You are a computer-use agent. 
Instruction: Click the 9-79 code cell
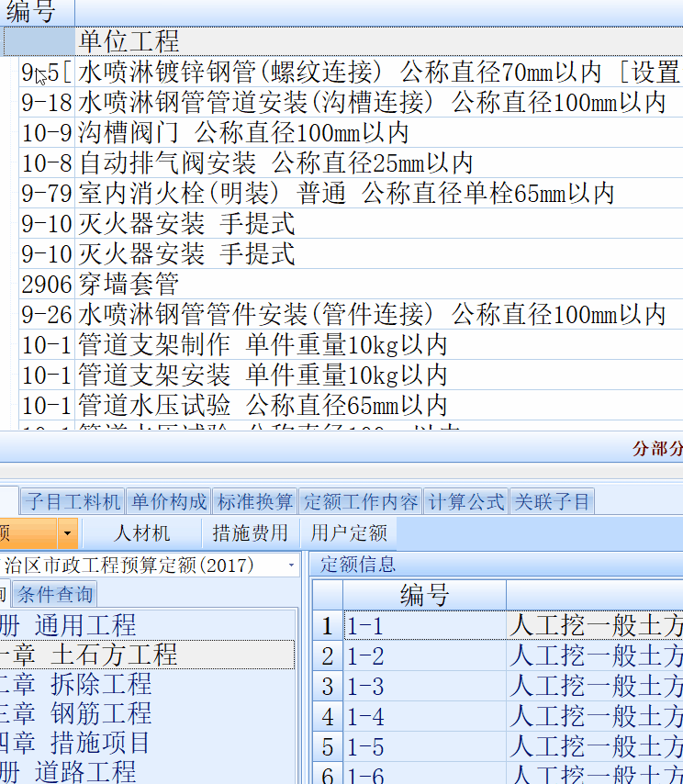47,194
